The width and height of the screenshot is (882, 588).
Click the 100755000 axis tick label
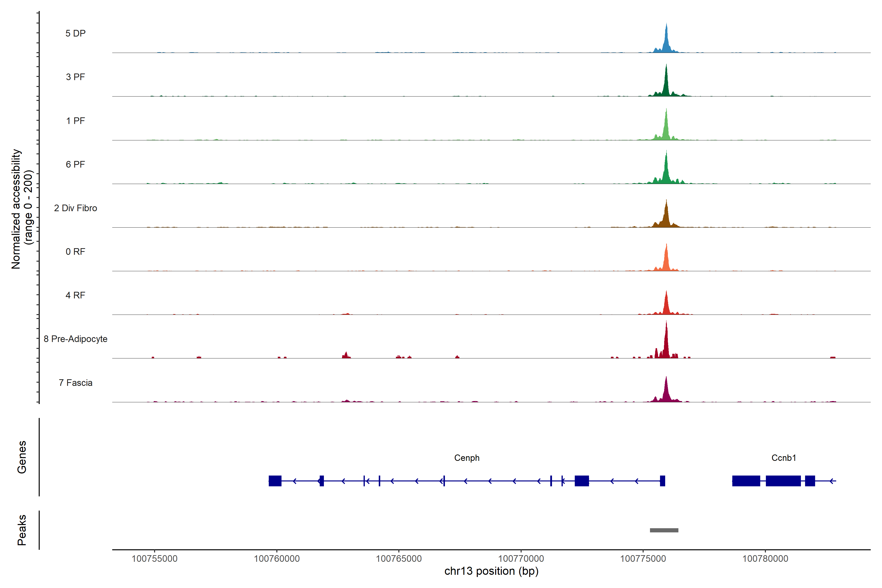coord(154,558)
